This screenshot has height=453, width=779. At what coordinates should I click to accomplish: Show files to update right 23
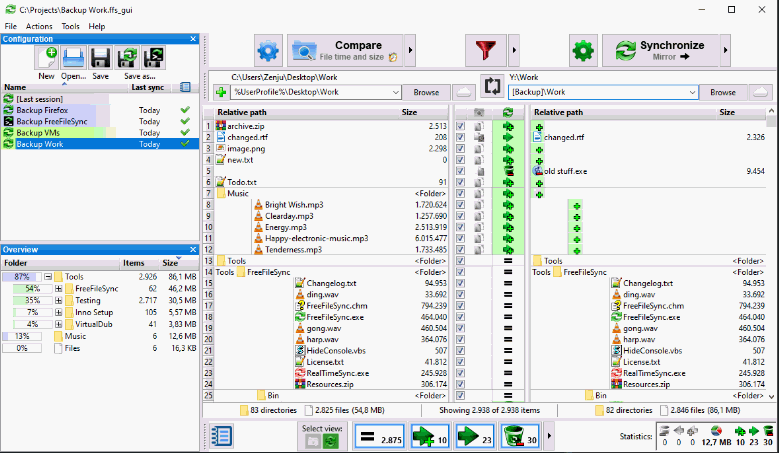click(x=474, y=437)
